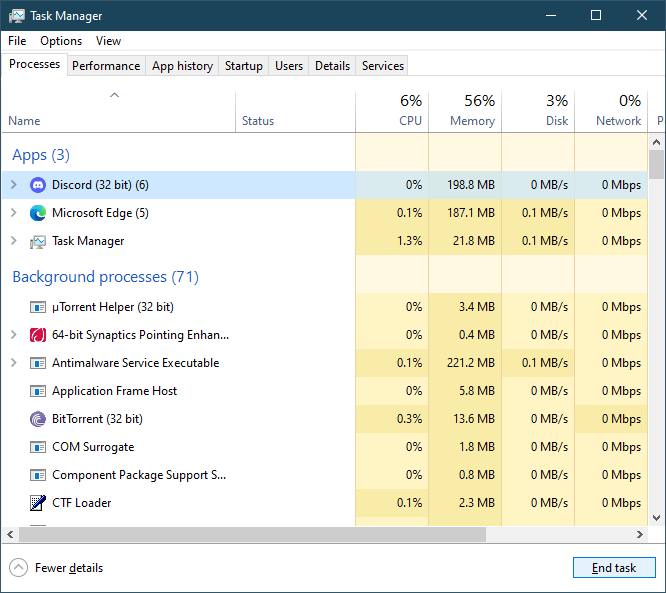Expand the Microsoft Edge process group
The width and height of the screenshot is (666, 593).
pyautogui.click(x=13, y=213)
